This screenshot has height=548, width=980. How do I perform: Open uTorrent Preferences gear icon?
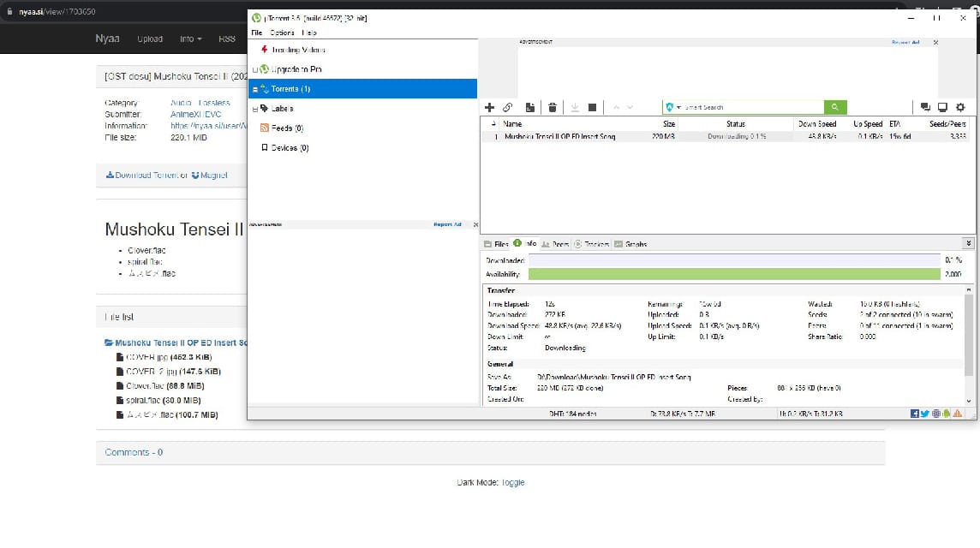[x=960, y=108]
